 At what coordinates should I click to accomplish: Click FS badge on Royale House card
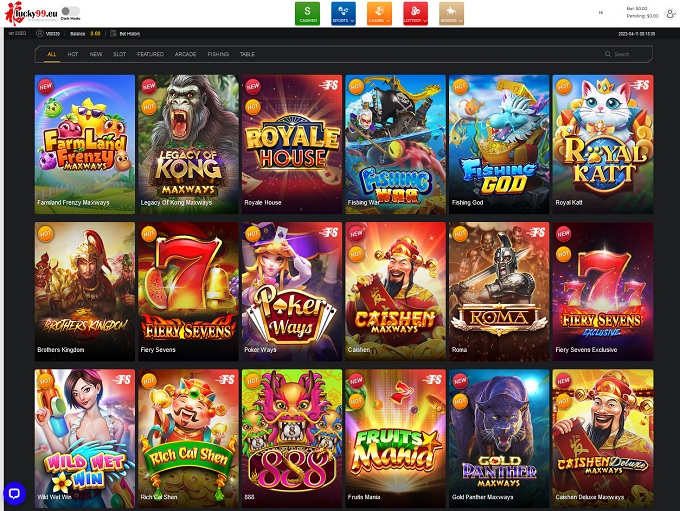point(328,85)
